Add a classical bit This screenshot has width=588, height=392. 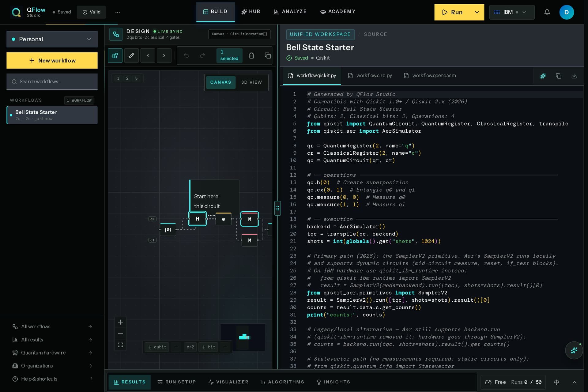point(208,347)
